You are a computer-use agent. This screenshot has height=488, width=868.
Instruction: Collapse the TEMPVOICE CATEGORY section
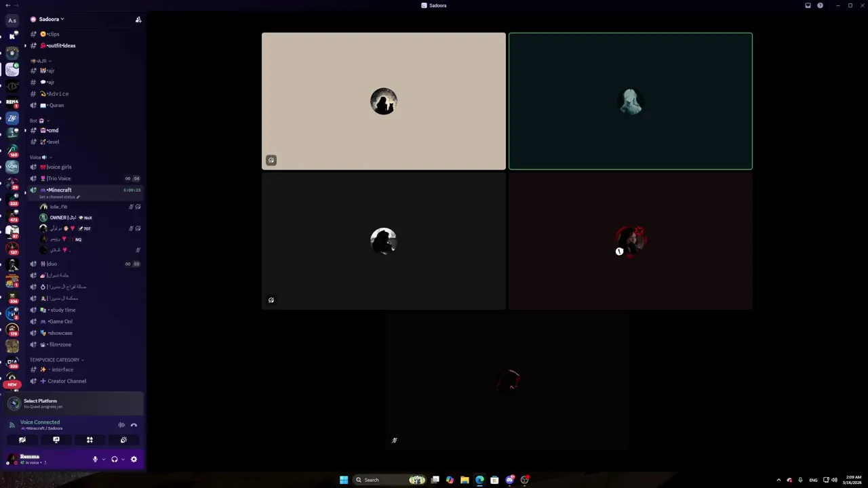pos(57,360)
